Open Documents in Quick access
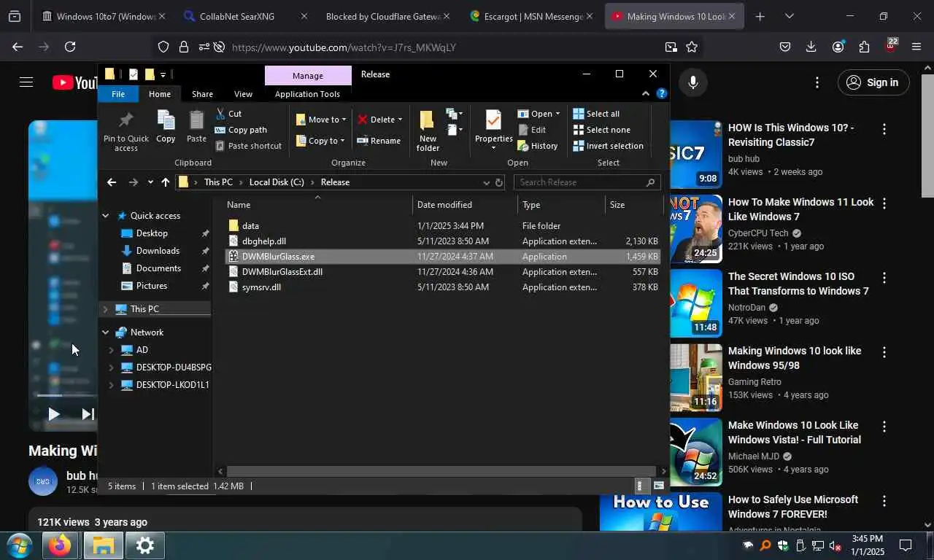The height and width of the screenshot is (560, 934). 158,268
